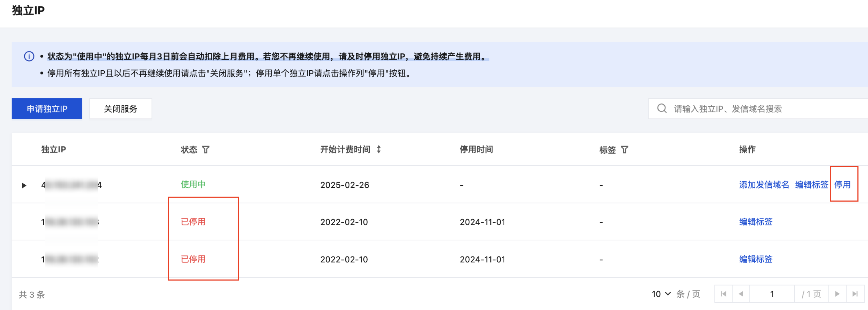Click 编辑标签 in the second row
Screen dimensions: 868x310
click(x=755, y=222)
